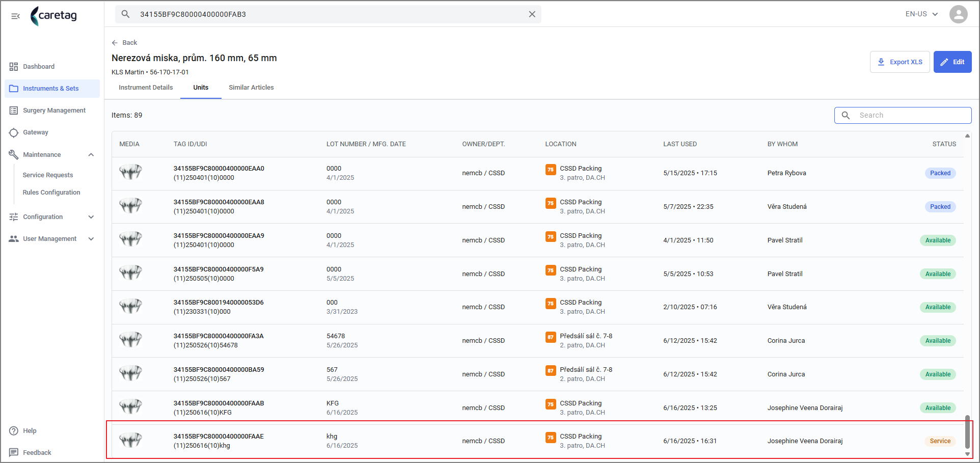Viewport: 980px width, 463px height.
Task: Click the caretag logo
Action: pyautogui.click(x=54, y=16)
